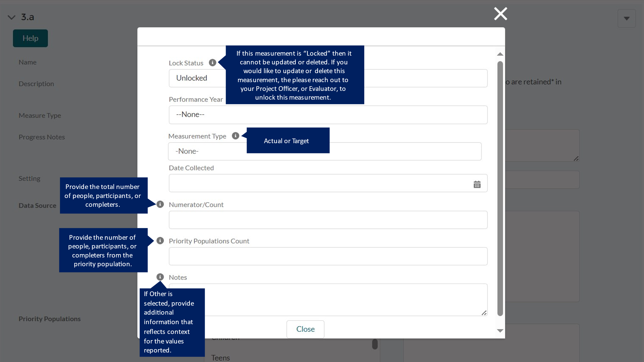
Task: Open the Performance Year dropdown
Action: pos(328,115)
